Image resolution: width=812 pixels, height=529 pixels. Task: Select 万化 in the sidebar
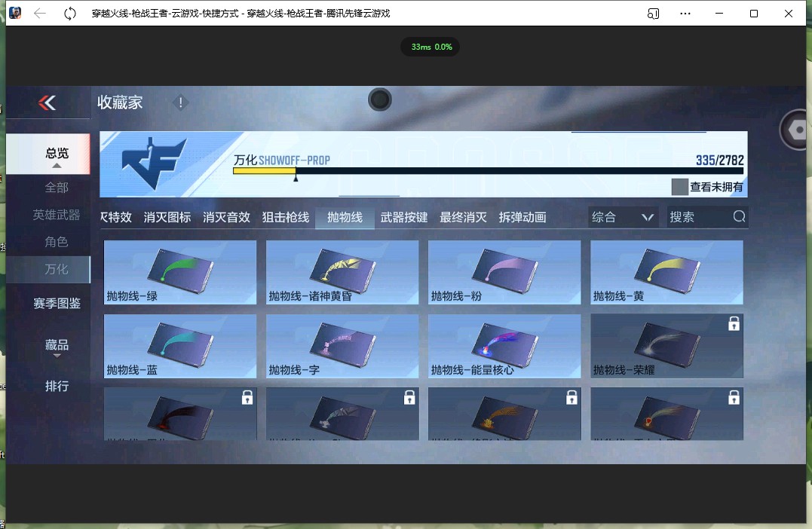(x=48, y=269)
